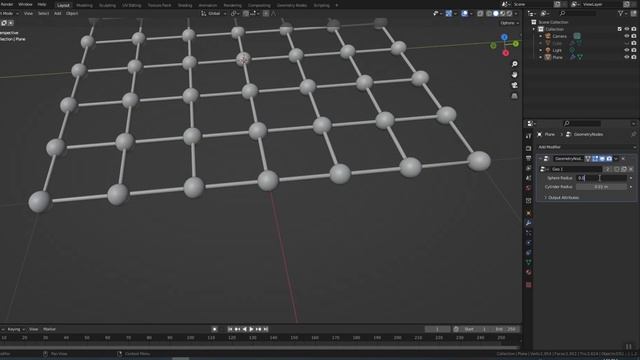Click the blue Z axis gizmo ball
This screenshot has width=640, height=360.
pyautogui.click(x=504, y=37)
